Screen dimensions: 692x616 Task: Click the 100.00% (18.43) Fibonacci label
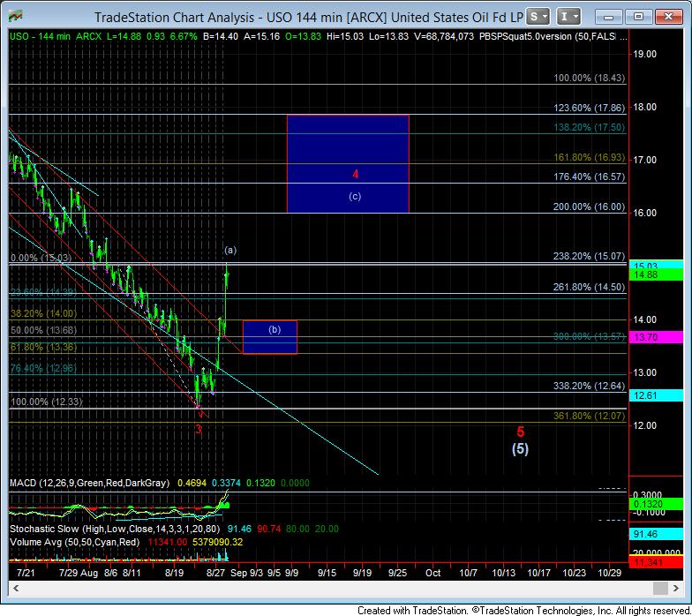coord(590,78)
